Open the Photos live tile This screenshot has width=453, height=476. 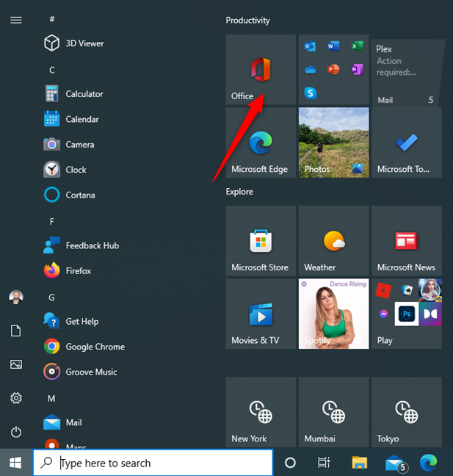pyautogui.click(x=334, y=143)
